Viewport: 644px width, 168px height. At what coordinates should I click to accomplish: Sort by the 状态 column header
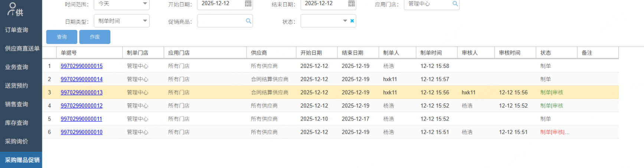(557, 53)
